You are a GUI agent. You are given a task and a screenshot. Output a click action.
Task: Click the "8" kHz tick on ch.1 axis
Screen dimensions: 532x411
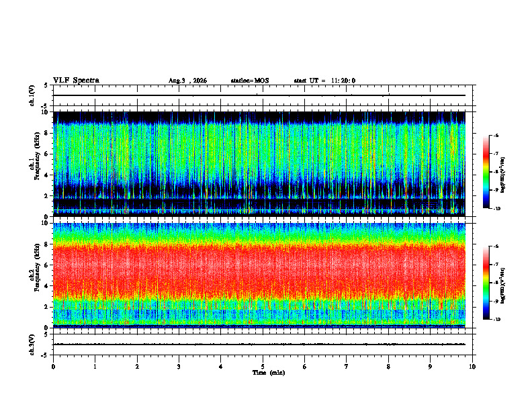click(x=47, y=133)
